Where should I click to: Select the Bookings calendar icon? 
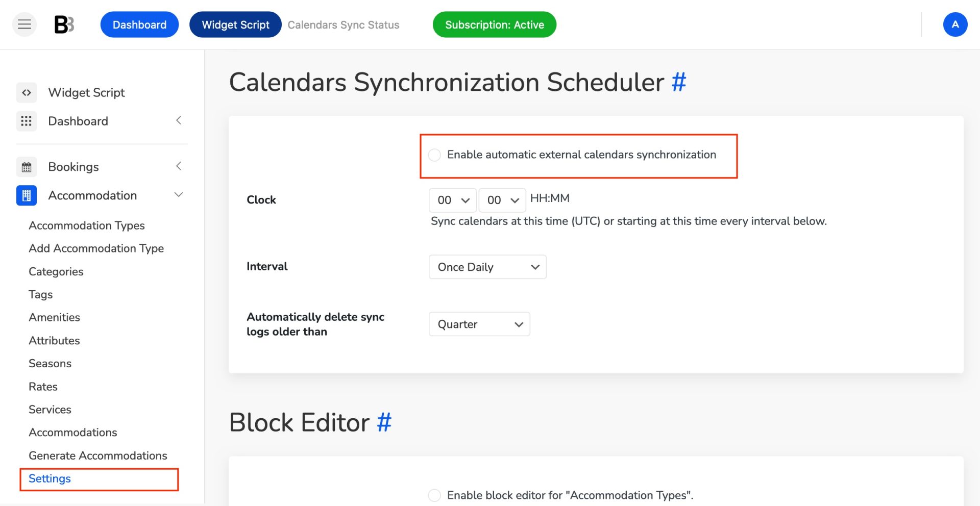tap(27, 167)
